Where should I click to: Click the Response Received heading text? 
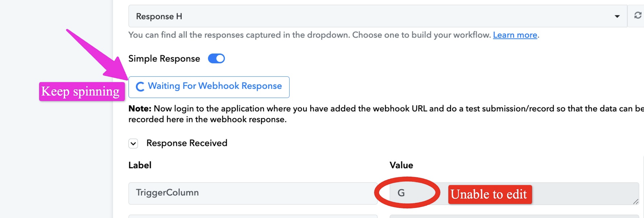[x=187, y=143]
